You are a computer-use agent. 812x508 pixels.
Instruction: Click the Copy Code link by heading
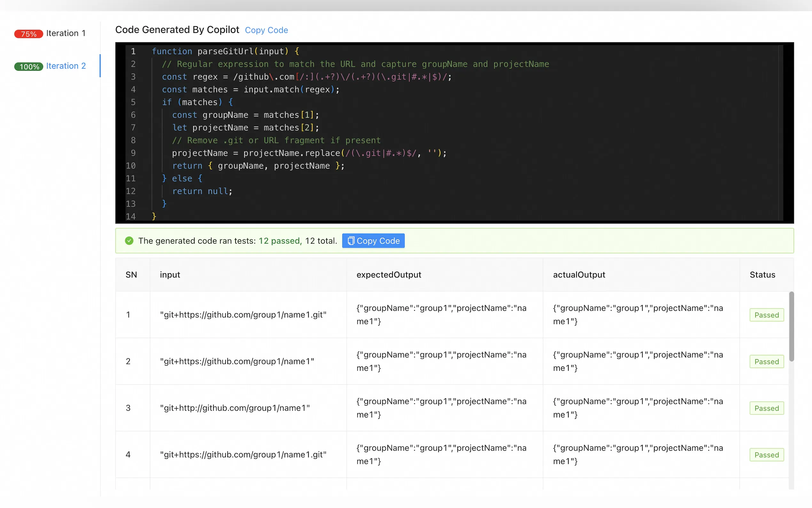[266, 30]
